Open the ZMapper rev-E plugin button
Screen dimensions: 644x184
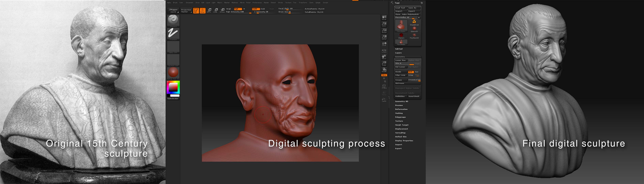(173, 11)
